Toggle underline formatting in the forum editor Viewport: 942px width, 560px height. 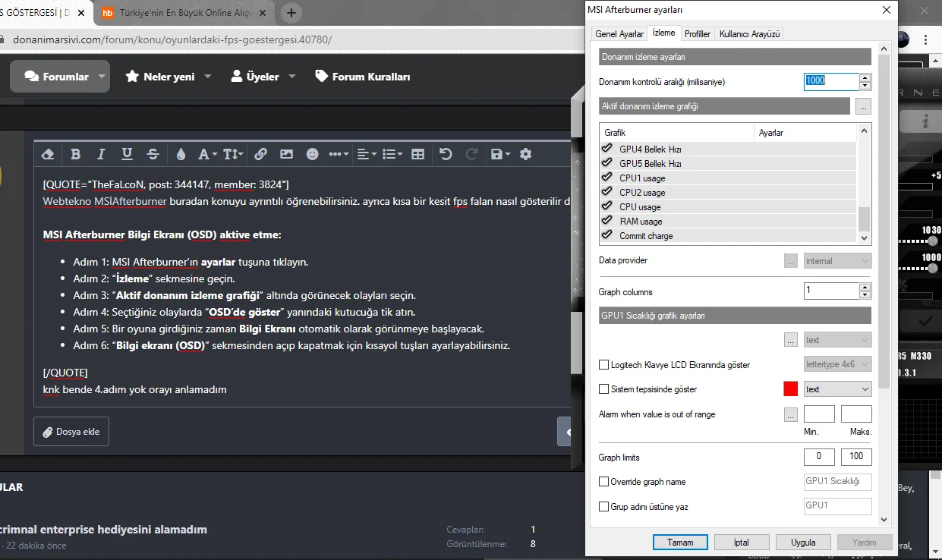click(x=127, y=154)
